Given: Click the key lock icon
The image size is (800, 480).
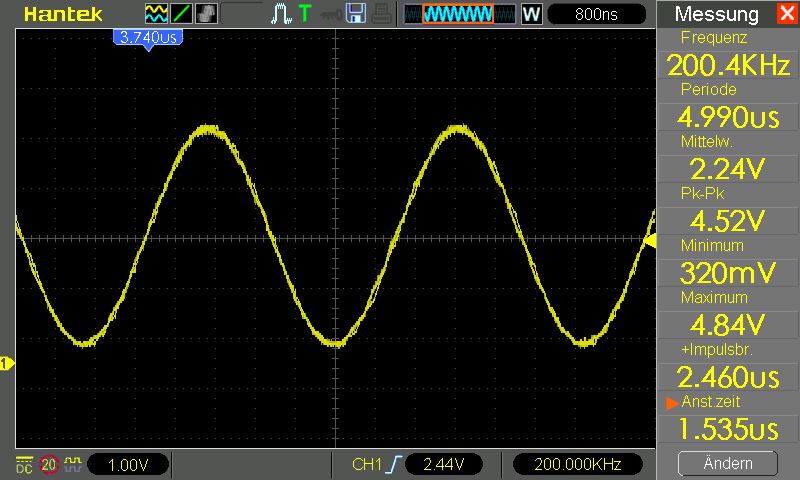Looking at the screenshot, I should click(331, 15).
